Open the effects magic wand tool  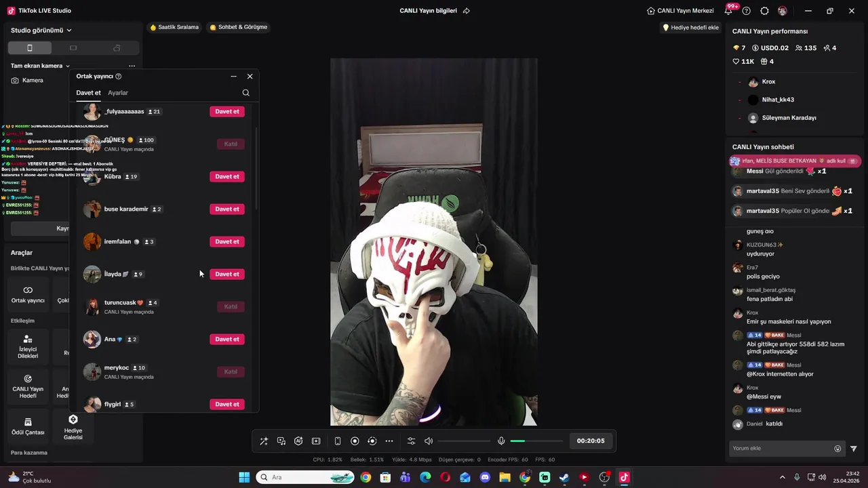tap(264, 441)
